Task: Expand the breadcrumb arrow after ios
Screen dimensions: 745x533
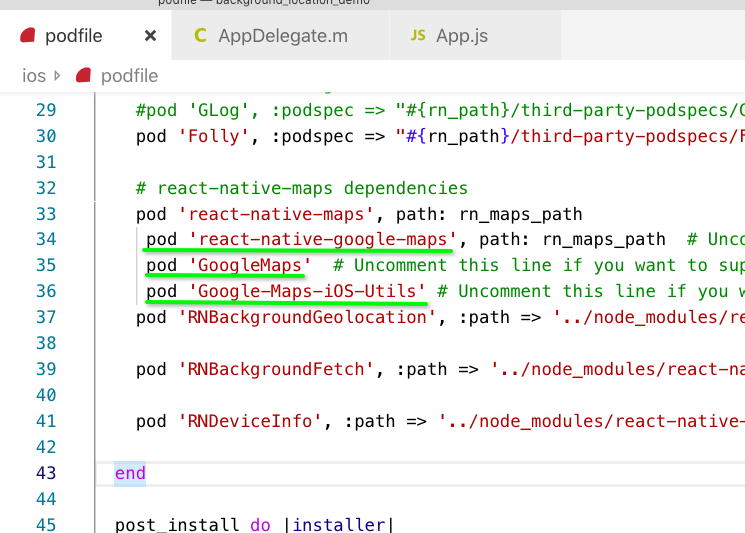Action: [57, 76]
